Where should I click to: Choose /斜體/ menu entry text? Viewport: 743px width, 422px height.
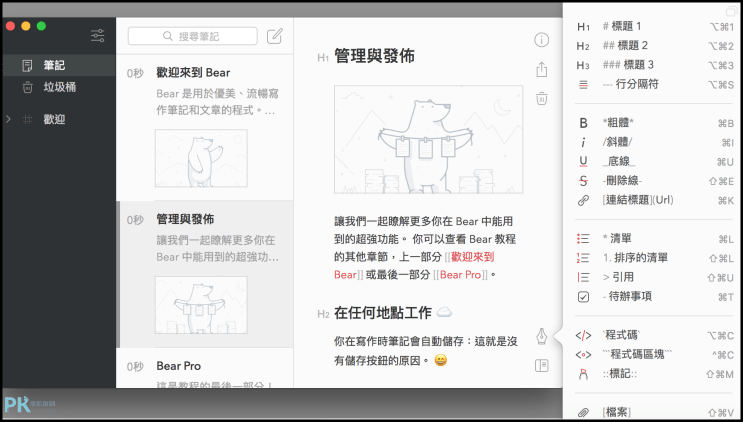(617, 143)
